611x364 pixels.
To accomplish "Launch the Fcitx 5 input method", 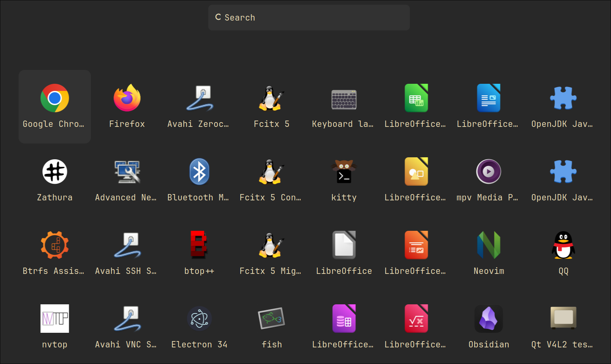I will [272, 107].
